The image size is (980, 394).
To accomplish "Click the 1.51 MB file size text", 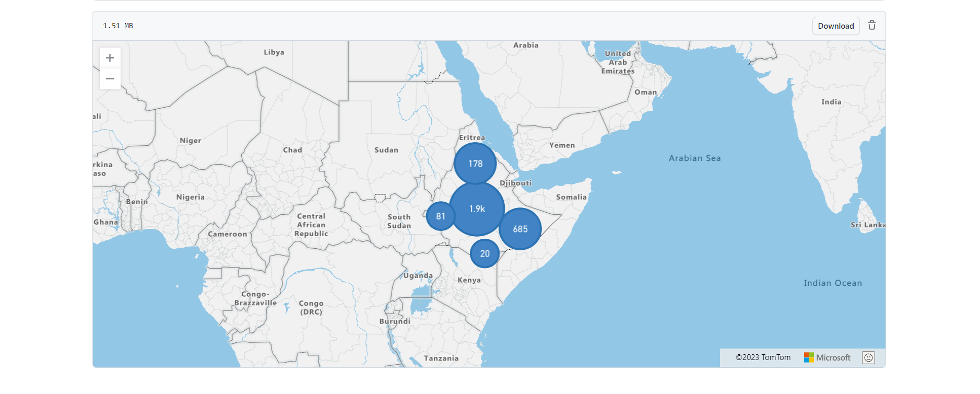I will (118, 26).
